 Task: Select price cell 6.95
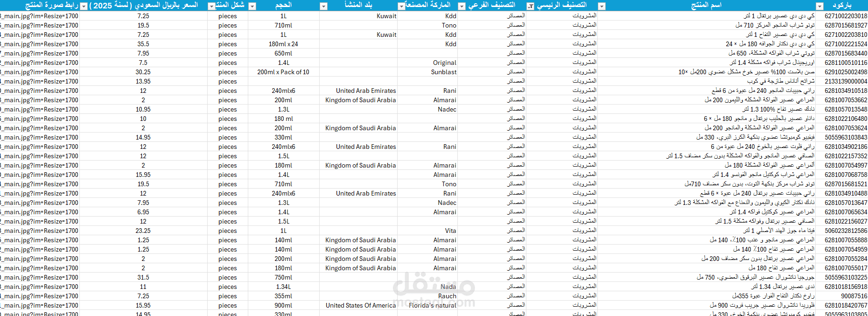pyautogui.click(x=143, y=212)
